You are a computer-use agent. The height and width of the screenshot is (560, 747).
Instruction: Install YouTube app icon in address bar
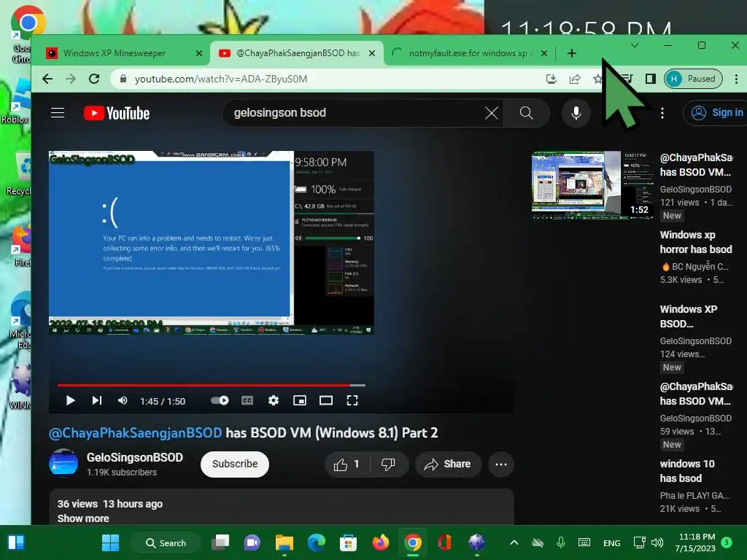(551, 79)
